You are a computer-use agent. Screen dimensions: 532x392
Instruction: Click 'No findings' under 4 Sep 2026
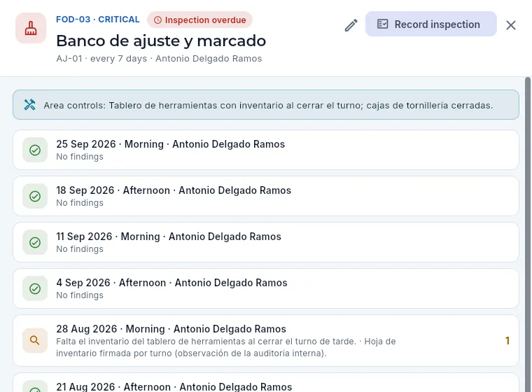[x=80, y=295]
